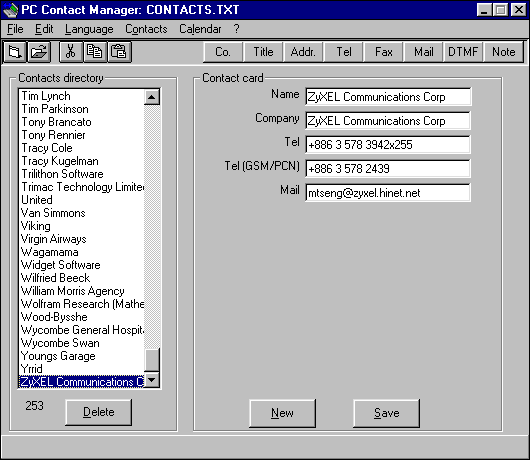Open the Contacts menu

pyautogui.click(x=146, y=29)
